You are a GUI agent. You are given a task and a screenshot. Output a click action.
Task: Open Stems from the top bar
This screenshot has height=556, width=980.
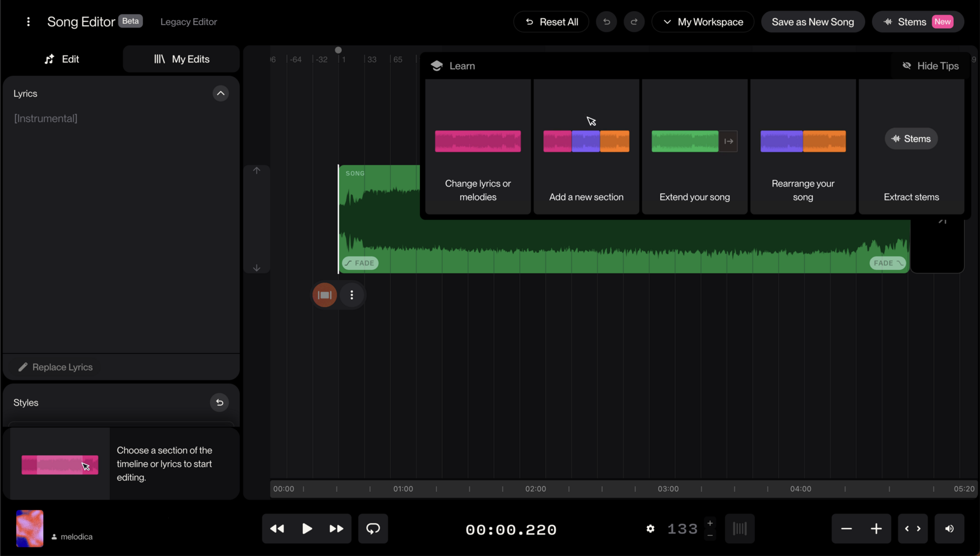coord(918,22)
